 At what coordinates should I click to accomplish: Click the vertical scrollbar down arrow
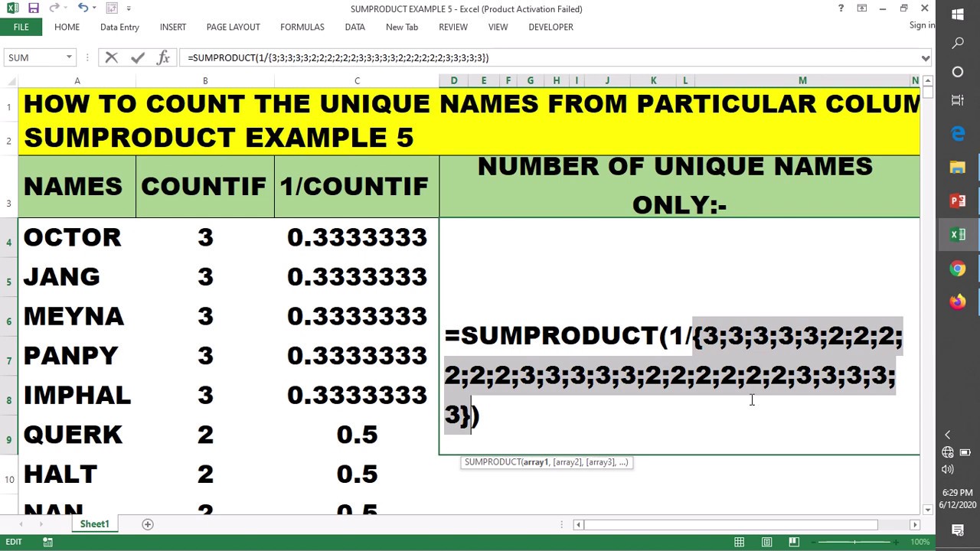pyautogui.click(x=928, y=510)
